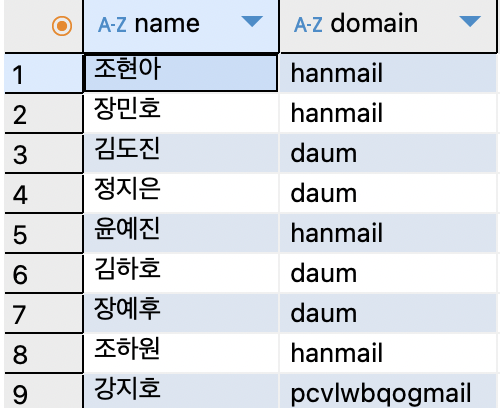Viewport: 500px width, 408px height.
Task: Click the daum cell in row 4
Action: tap(388, 193)
